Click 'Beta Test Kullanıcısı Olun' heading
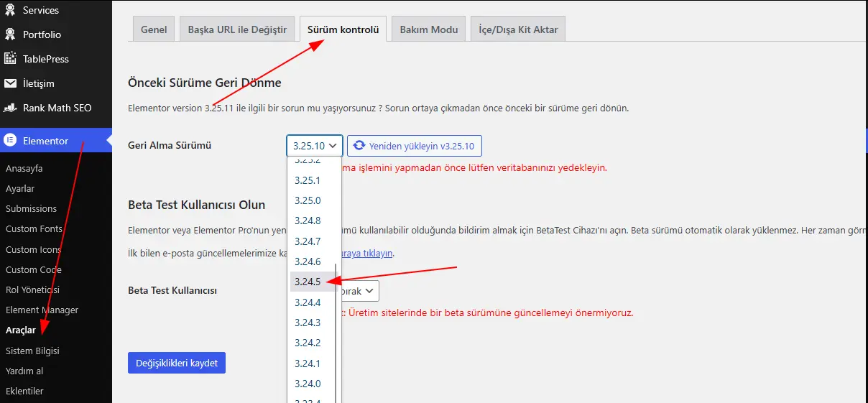 click(197, 205)
